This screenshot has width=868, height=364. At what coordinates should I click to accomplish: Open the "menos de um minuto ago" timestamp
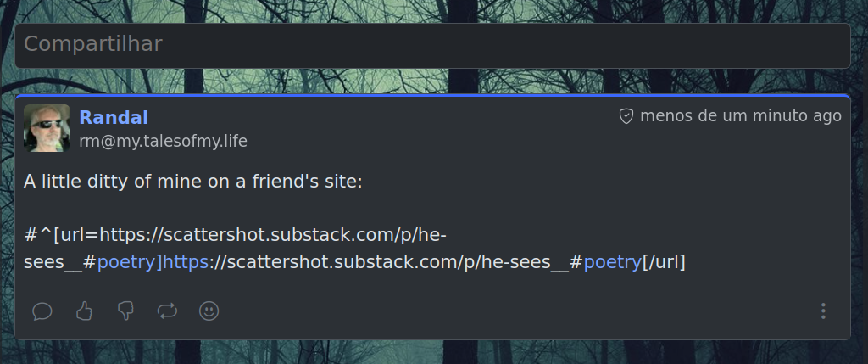[741, 116]
